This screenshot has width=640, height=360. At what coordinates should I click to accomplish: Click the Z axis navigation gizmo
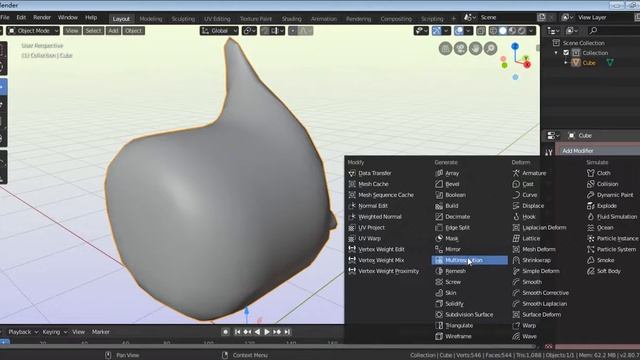pos(515,47)
